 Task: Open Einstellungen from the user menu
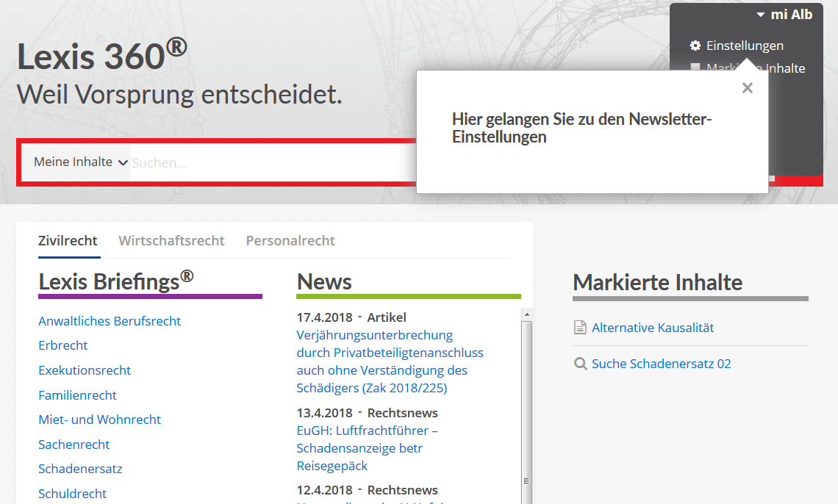point(745,46)
